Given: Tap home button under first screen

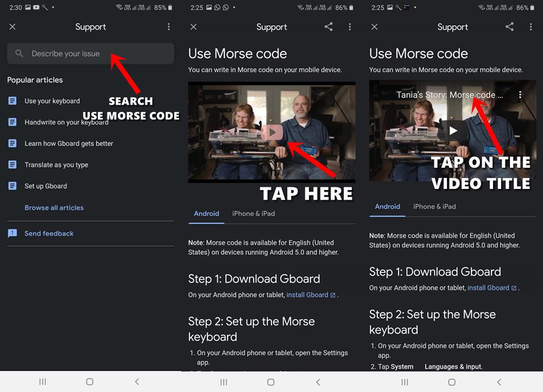Looking at the screenshot, I should [90, 382].
